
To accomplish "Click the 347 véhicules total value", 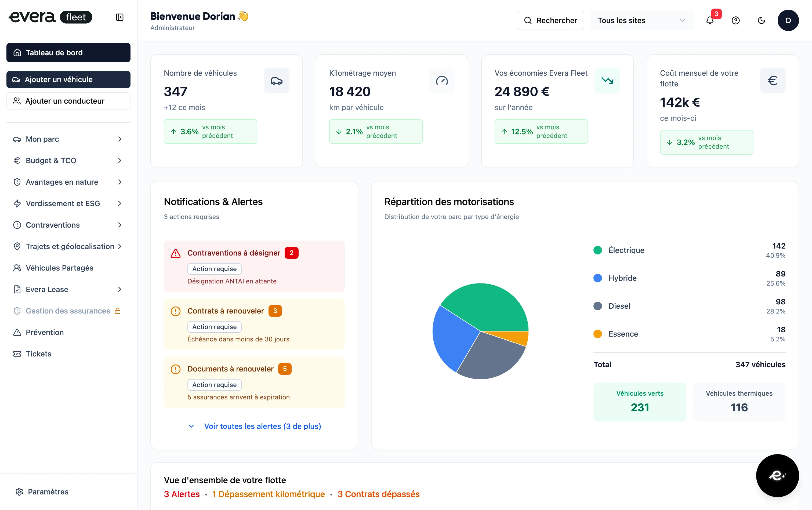I will (x=760, y=365).
